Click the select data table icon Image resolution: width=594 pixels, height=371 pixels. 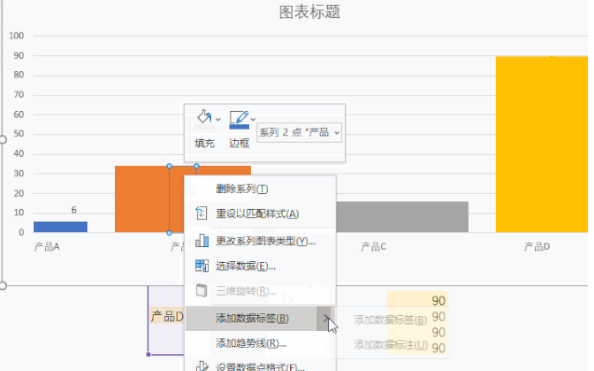(202, 266)
